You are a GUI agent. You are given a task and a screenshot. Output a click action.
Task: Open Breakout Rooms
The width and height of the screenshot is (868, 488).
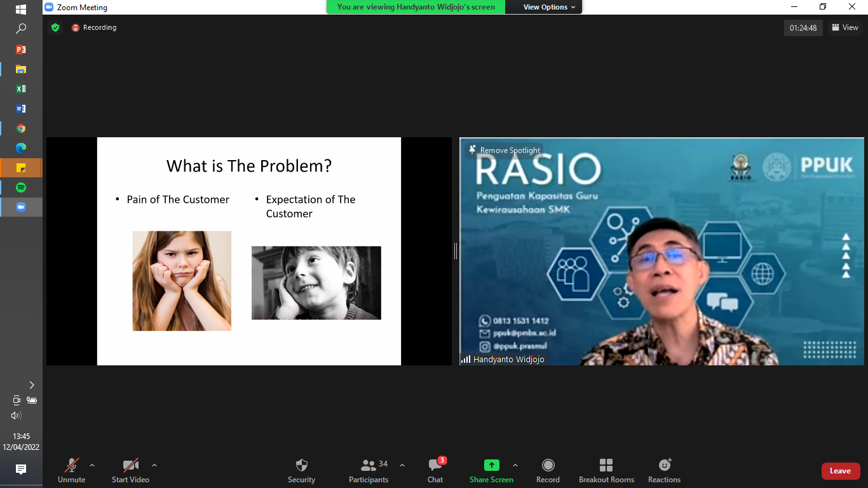click(606, 471)
